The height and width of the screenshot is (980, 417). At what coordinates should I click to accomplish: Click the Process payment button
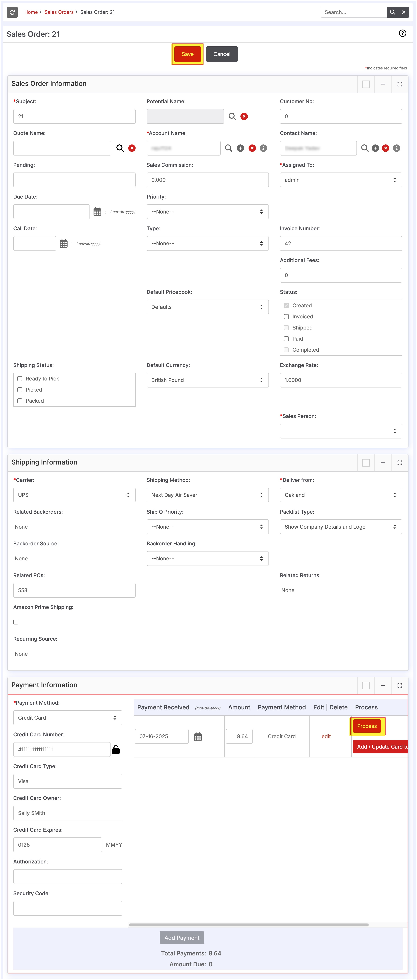click(x=367, y=726)
